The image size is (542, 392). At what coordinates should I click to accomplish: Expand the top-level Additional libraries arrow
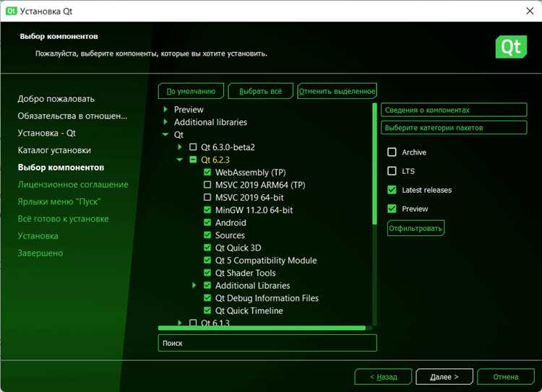(165, 121)
